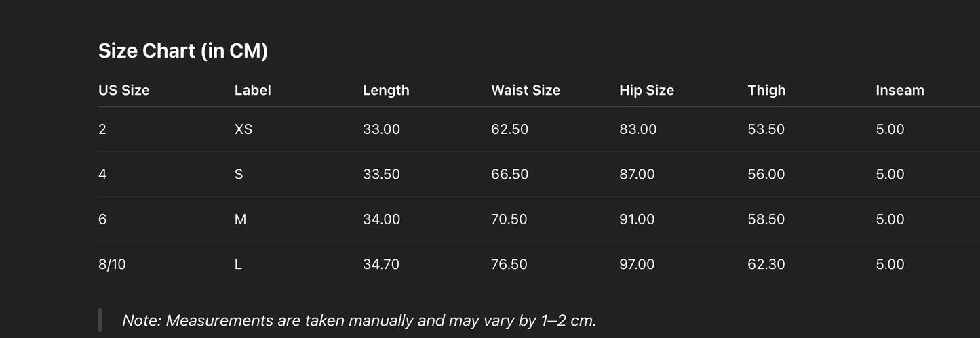Click the XS label cell

point(243,129)
